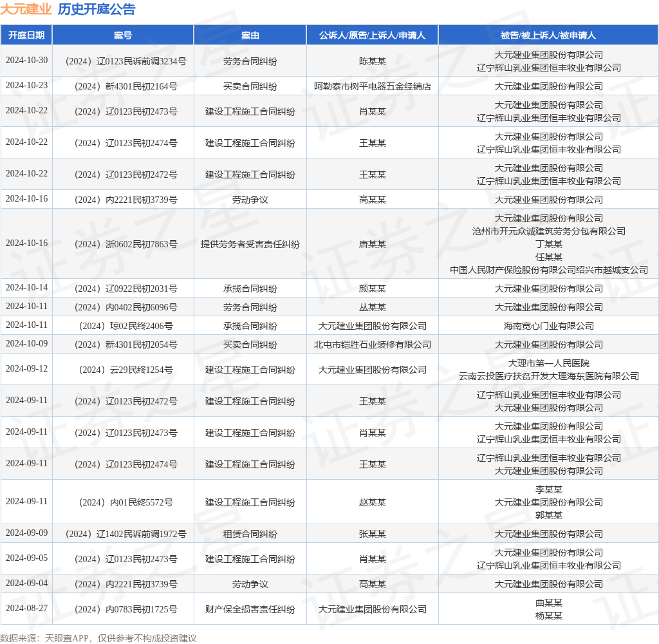Viewport: 659px width, 644px height.
Task: Click case number (2024)新4301民初2054号
Action: 125,345
